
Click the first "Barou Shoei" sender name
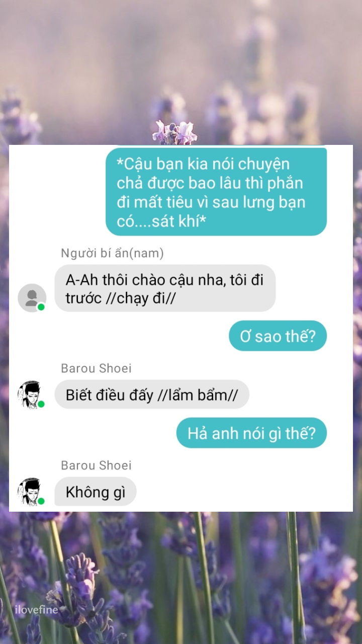tap(96, 368)
